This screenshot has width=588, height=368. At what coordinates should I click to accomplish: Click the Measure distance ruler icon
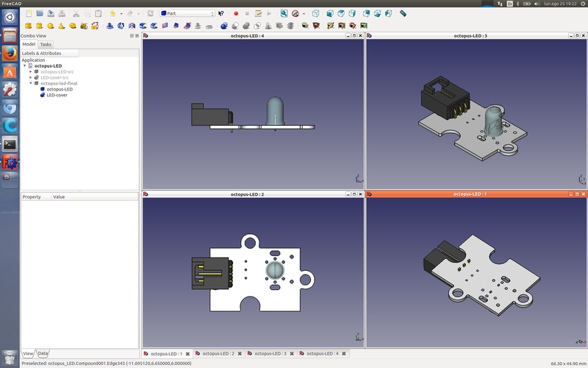403,13
